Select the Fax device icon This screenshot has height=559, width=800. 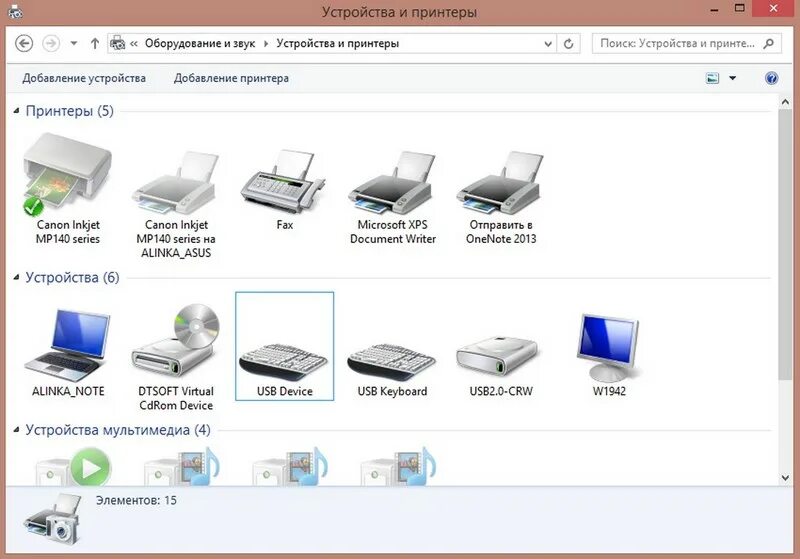tap(284, 181)
